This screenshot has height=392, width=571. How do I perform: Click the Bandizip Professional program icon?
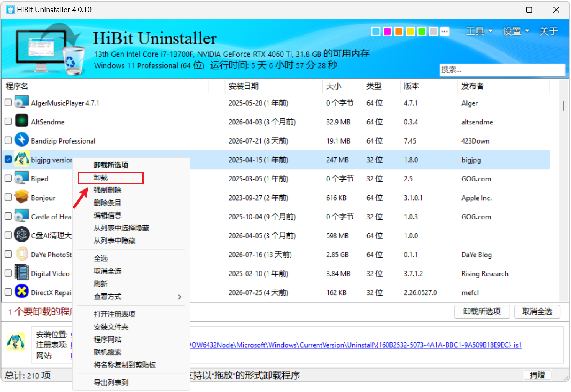pos(21,140)
